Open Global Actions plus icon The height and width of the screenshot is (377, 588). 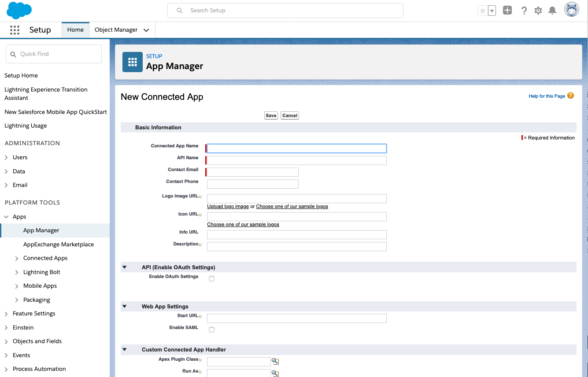coord(507,11)
